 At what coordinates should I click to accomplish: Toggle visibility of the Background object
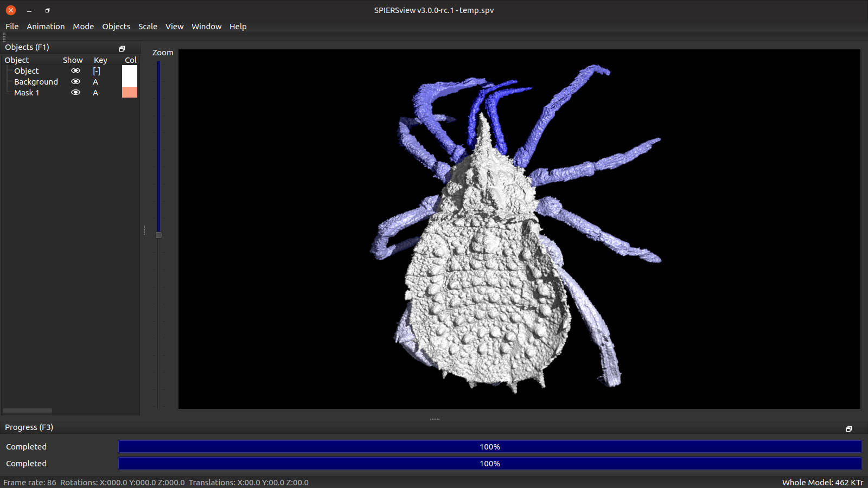point(75,82)
